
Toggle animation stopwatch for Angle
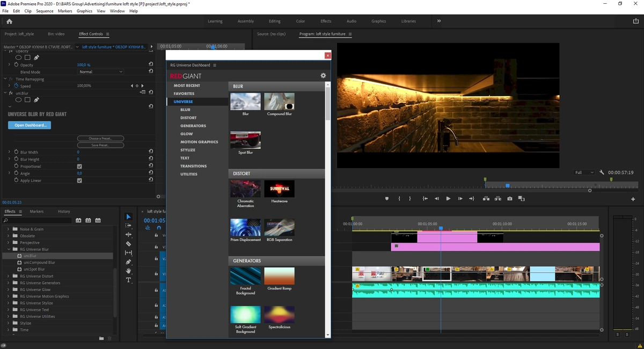(16, 173)
